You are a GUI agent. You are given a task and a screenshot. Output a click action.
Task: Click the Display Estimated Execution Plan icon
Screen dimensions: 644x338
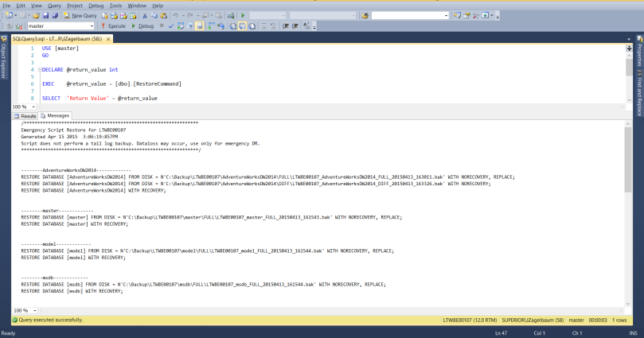click(180, 25)
